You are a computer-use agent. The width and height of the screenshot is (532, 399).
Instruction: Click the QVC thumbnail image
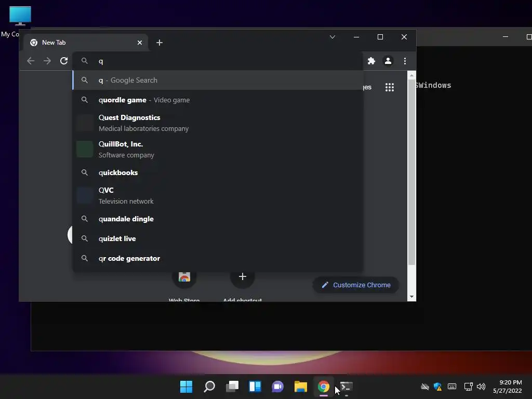pos(85,195)
